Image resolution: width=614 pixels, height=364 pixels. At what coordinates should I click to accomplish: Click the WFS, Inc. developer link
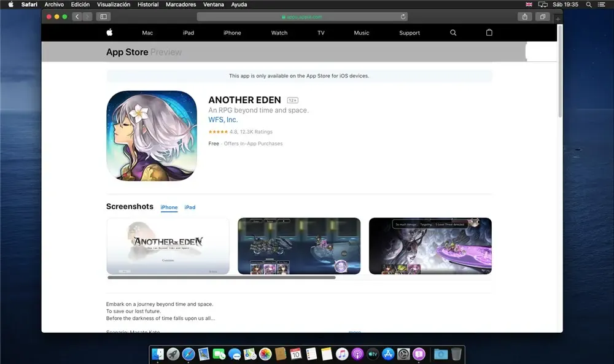tap(223, 120)
